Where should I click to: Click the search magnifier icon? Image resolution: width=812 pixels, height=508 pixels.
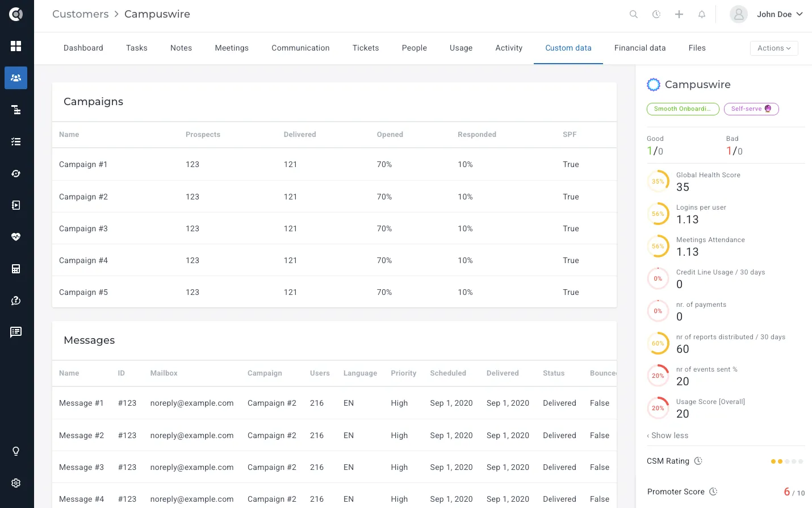point(634,14)
